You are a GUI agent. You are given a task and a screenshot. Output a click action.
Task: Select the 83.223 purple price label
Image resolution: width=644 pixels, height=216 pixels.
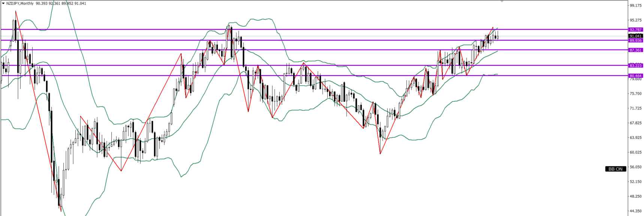pos(635,66)
